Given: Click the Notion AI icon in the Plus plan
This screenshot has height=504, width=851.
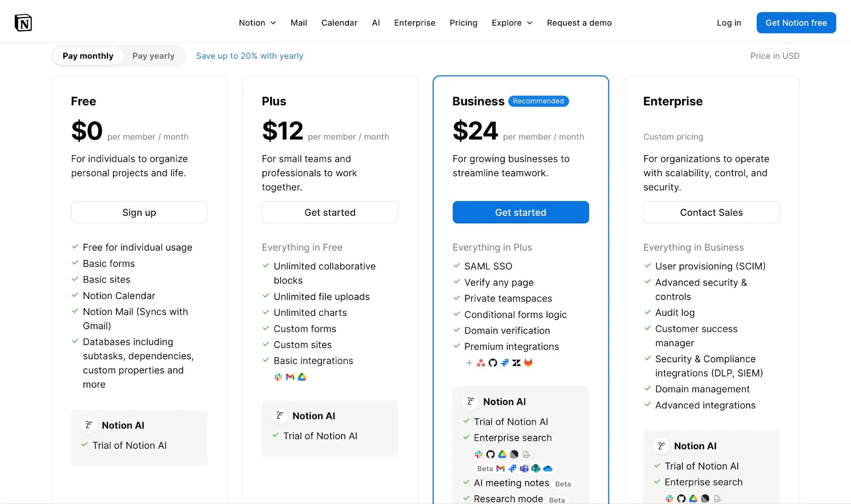Looking at the screenshot, I should pyautogui.click(x=280, y=416).
